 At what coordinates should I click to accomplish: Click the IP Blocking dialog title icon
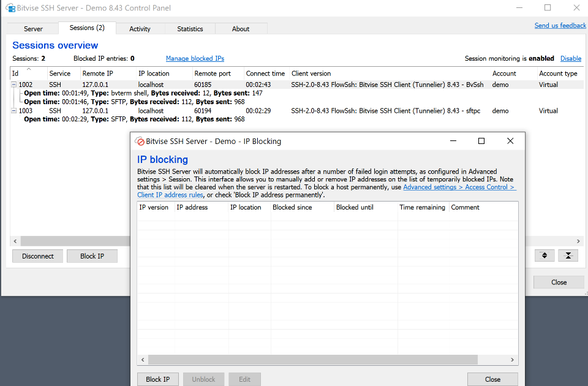click(x=140, y=142)
